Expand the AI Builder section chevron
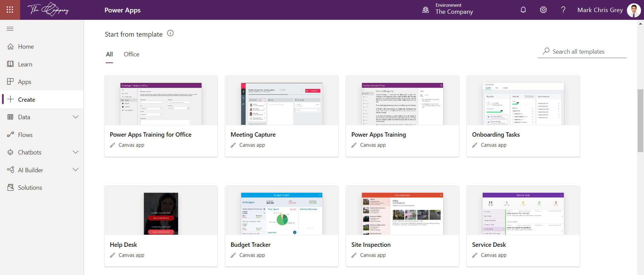Viewport: 644px width, 275px height. [75, 170]
